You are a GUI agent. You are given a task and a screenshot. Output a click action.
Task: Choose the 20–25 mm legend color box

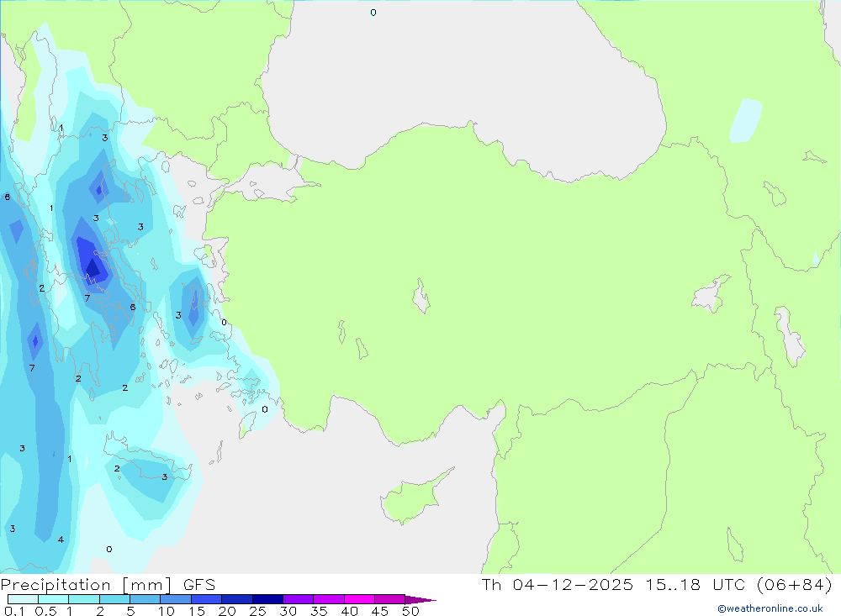[237, 599]
